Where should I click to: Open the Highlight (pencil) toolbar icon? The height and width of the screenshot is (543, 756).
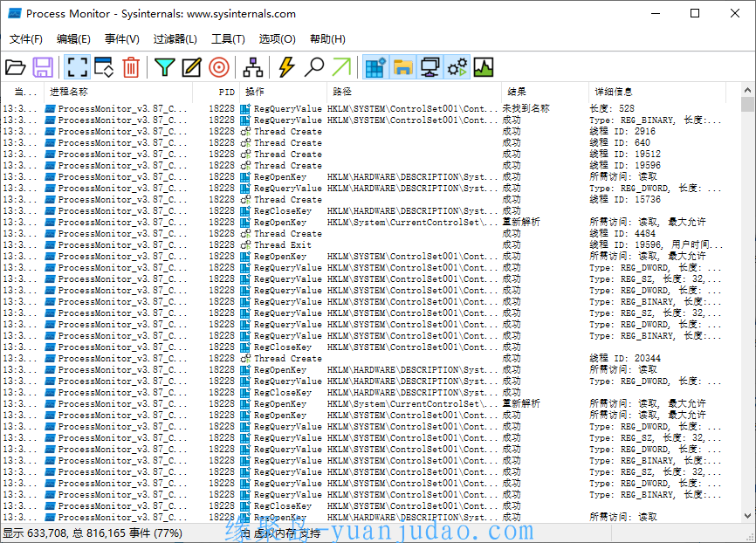(x=191, y=67)
